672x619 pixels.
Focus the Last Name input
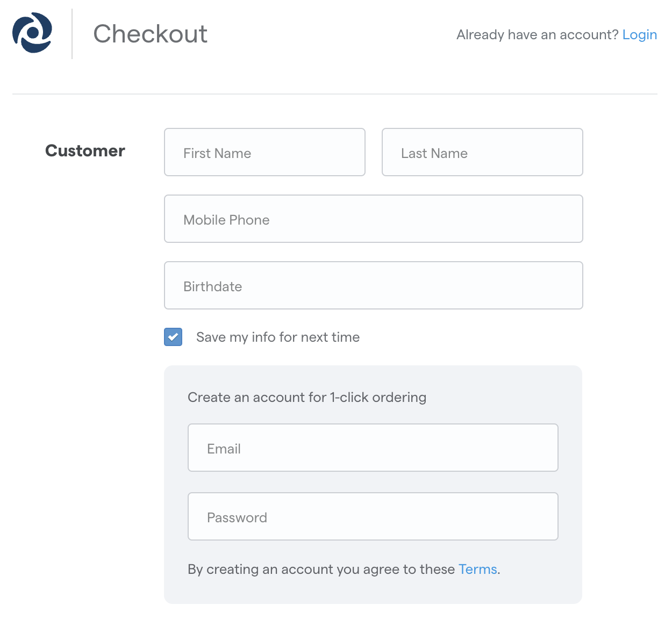coord(482,152)
